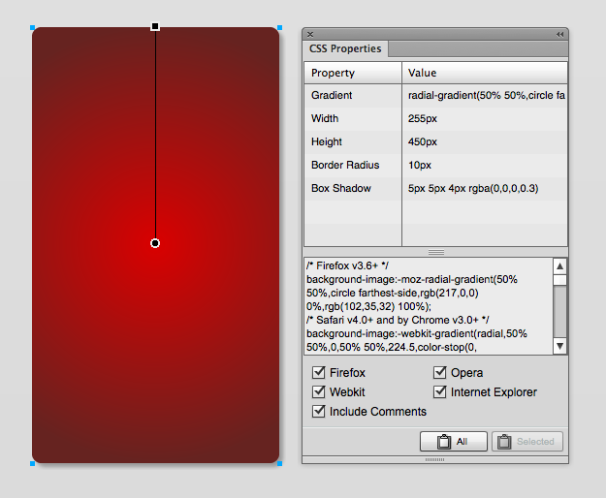
Task: Click the top-right selection handle
Action: tap(279, 27)
